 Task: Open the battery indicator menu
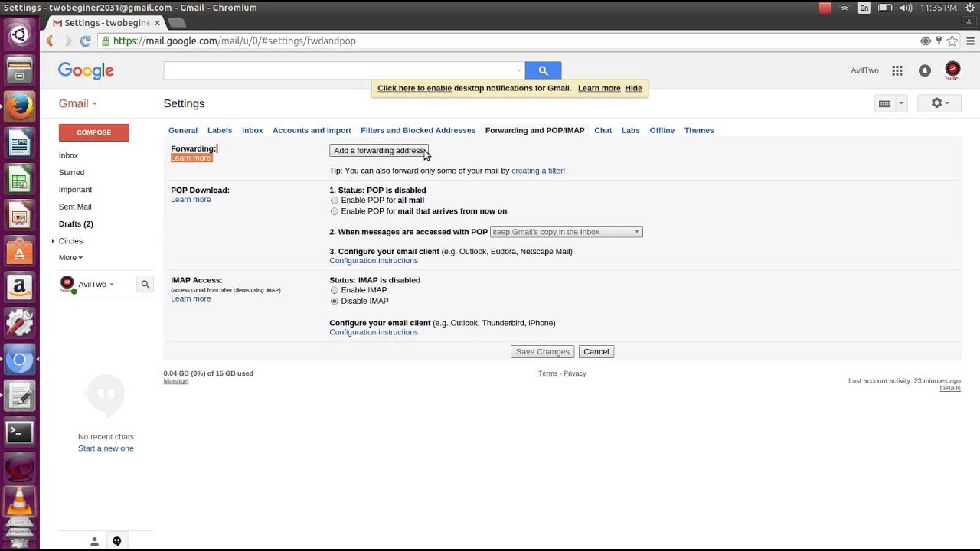(885, 8)
